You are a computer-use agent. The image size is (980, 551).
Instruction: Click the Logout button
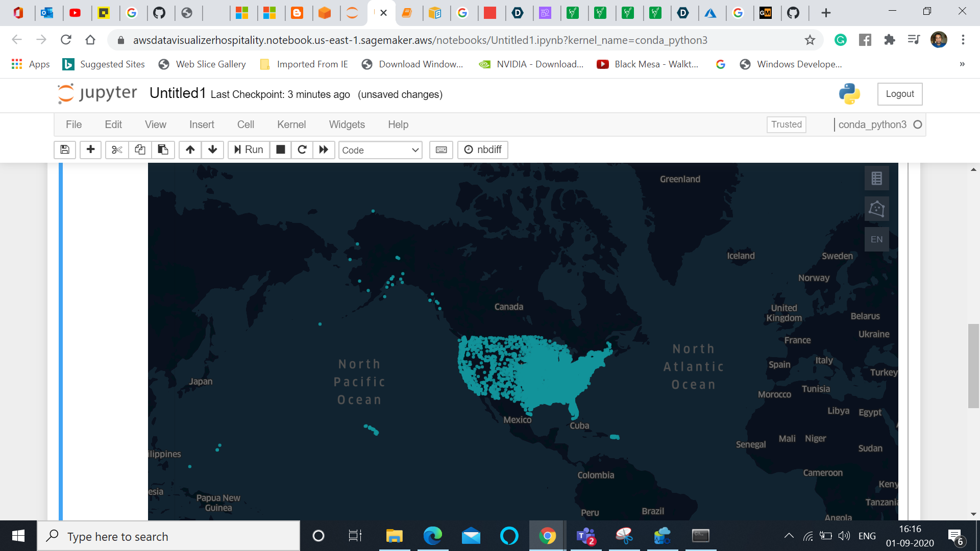pos(899,94)
